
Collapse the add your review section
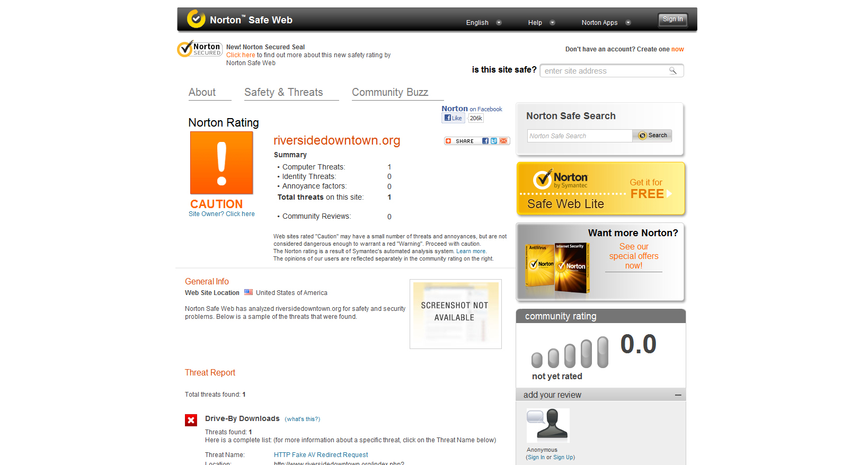click(678, 395)
